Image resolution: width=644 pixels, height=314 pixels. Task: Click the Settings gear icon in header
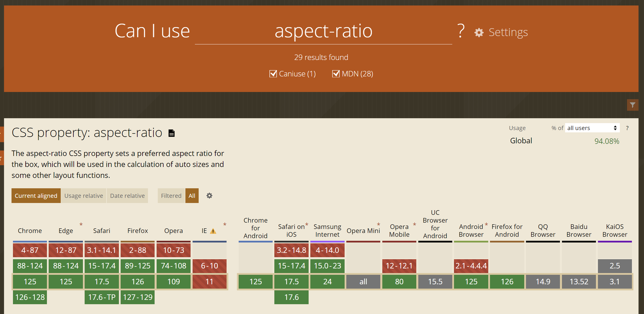pyautogui.click(x=479, y=33)
